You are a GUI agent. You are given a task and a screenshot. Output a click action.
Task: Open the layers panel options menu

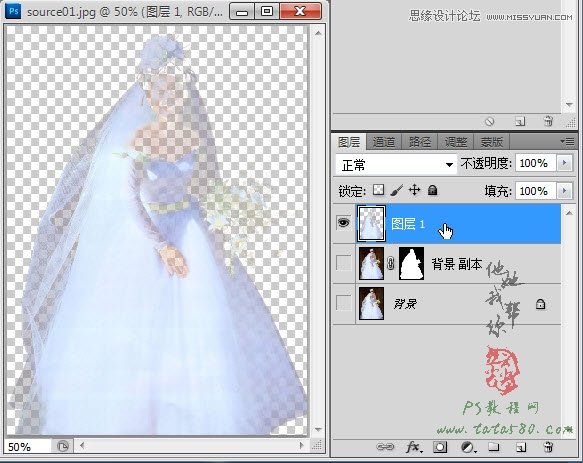click(567, 141)
